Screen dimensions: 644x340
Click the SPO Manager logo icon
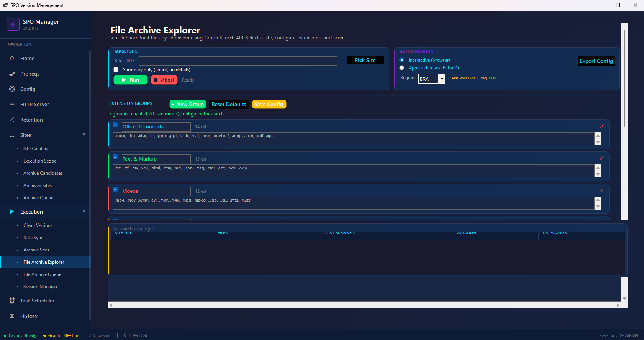click(x=13, y=25)
